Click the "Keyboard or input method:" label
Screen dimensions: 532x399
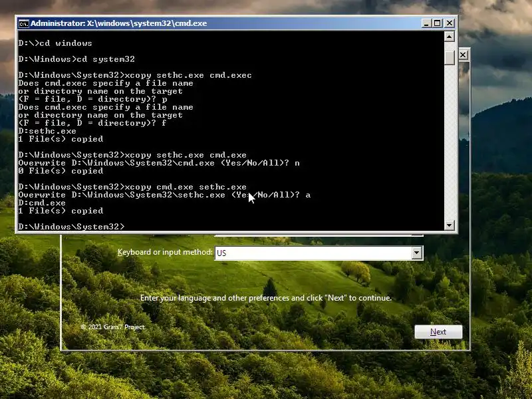click(x=165, y=252)
